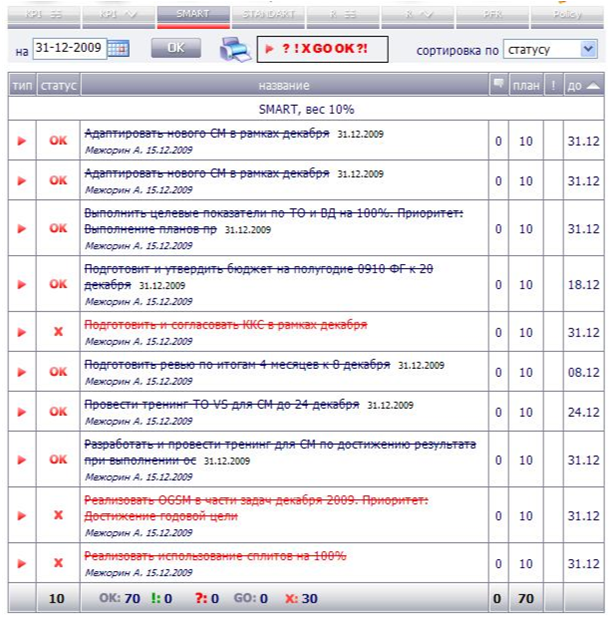Viewport: 611px width, 617px height.
Task: Click the OK status of 'Подготовит и утвердить бюджет' row
Action: (58, 284)
